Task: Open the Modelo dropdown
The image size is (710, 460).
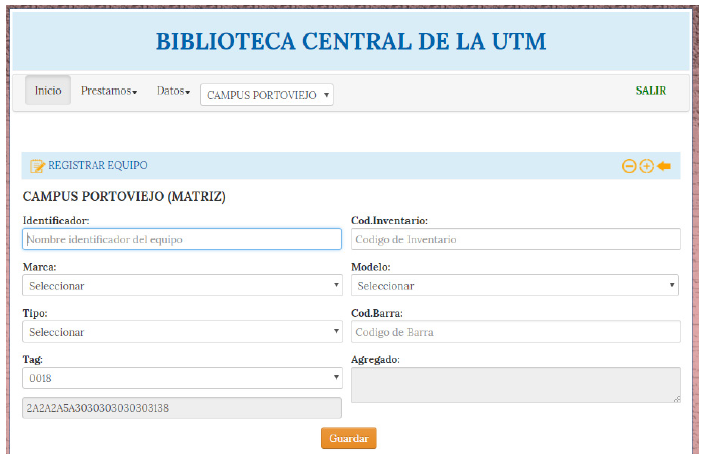Action: (x=515, y=285)
